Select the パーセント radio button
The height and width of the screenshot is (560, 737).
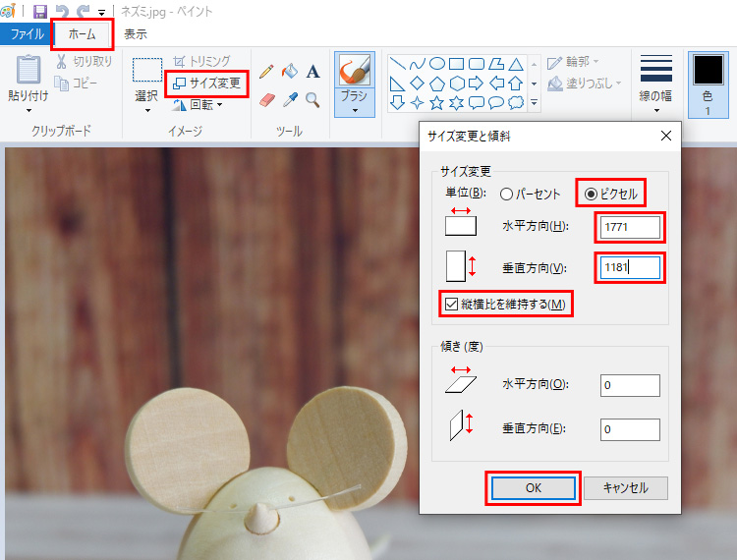pyautogui.click(x=507, y=194)
